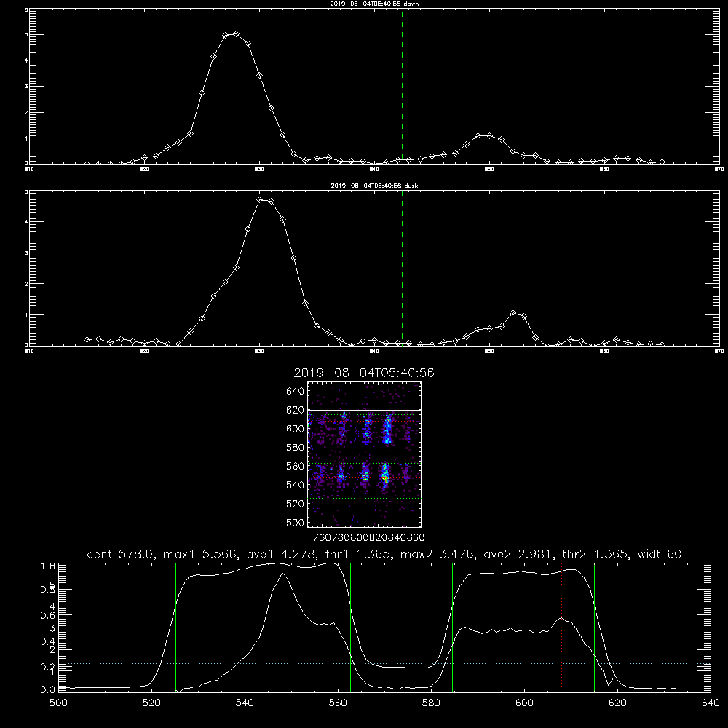Click the 640 y-axis label of the heatmap
This screenshot has height=728, width=728.
click(x=296, y=391)
